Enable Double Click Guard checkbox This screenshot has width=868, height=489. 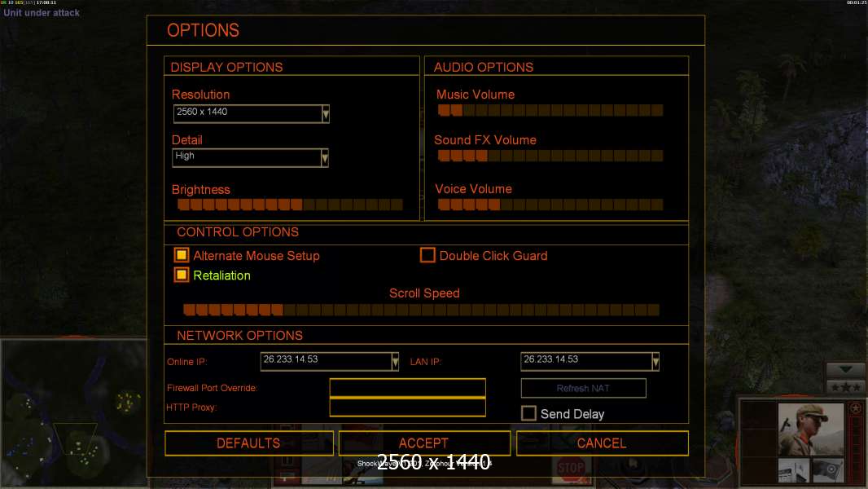(427, 255)
